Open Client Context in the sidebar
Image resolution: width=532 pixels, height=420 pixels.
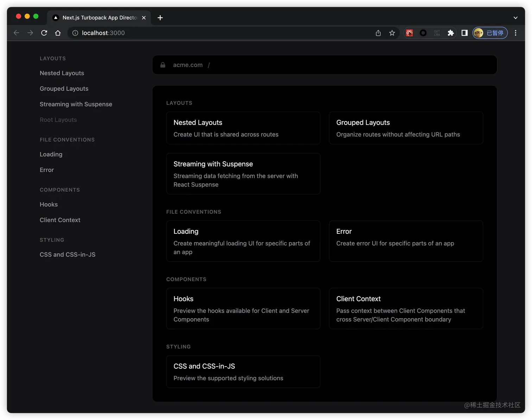60,220
